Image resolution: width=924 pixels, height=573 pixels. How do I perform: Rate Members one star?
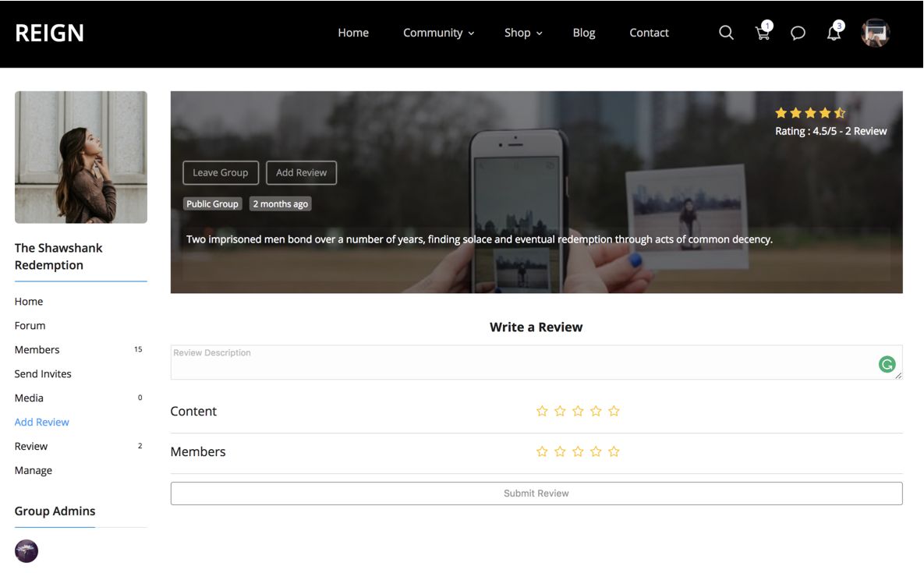[x=542, y=451]
